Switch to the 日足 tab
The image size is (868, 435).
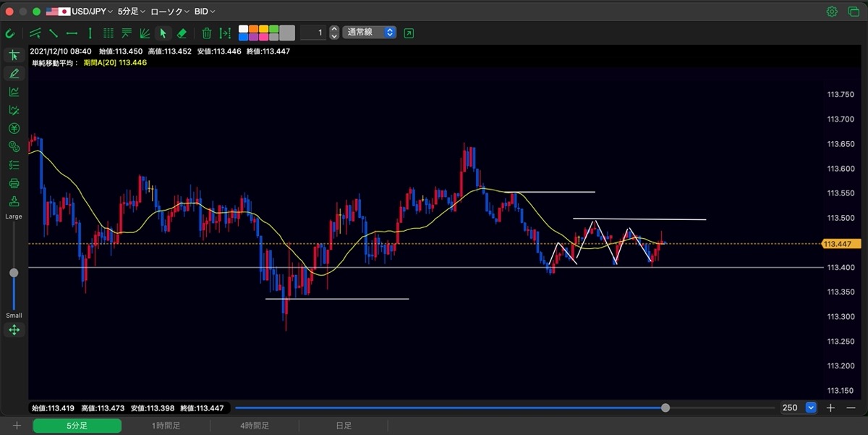(x=344, y=426)
